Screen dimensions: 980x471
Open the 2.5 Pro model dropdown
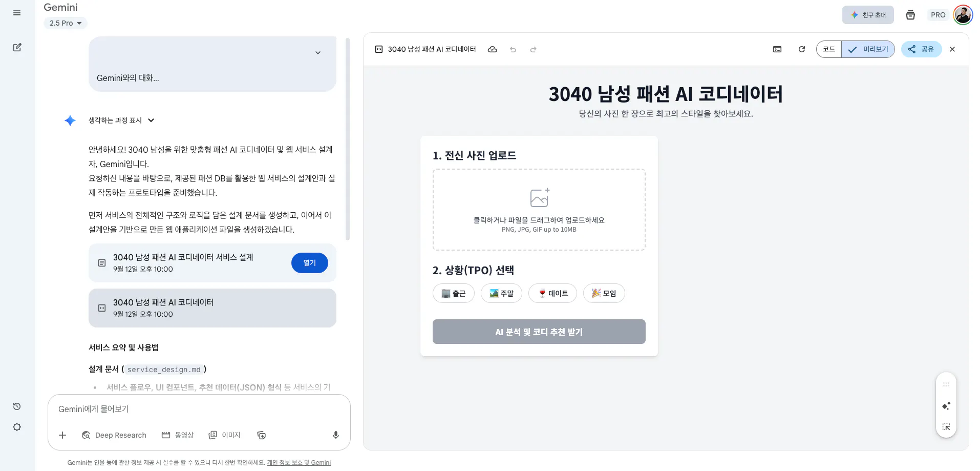(66, 23)
